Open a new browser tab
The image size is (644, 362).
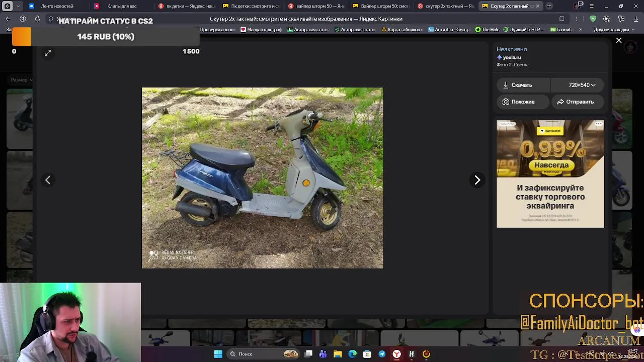549,6
